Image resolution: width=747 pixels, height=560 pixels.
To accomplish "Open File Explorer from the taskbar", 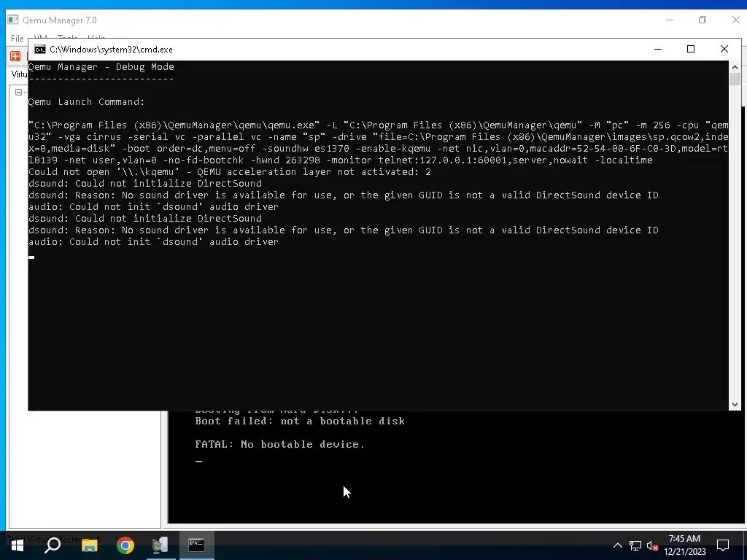I will pyautogui.click(x=89, y=545).
